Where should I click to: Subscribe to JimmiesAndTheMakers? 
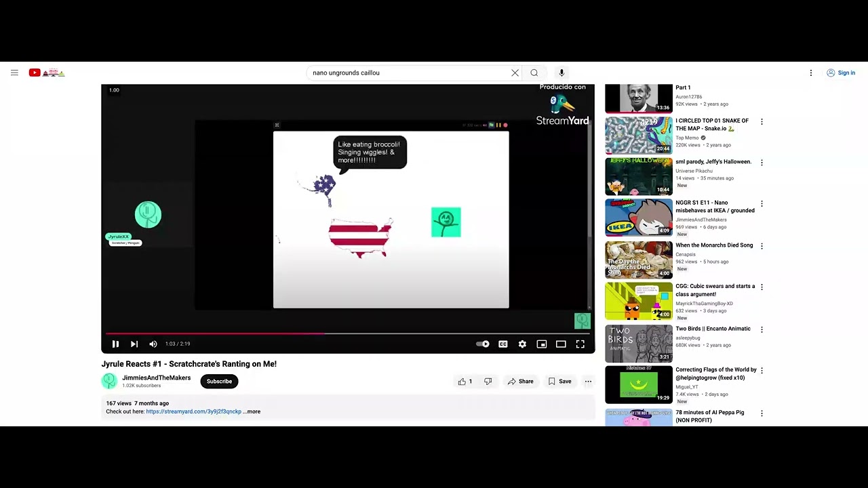pos(219,381)
